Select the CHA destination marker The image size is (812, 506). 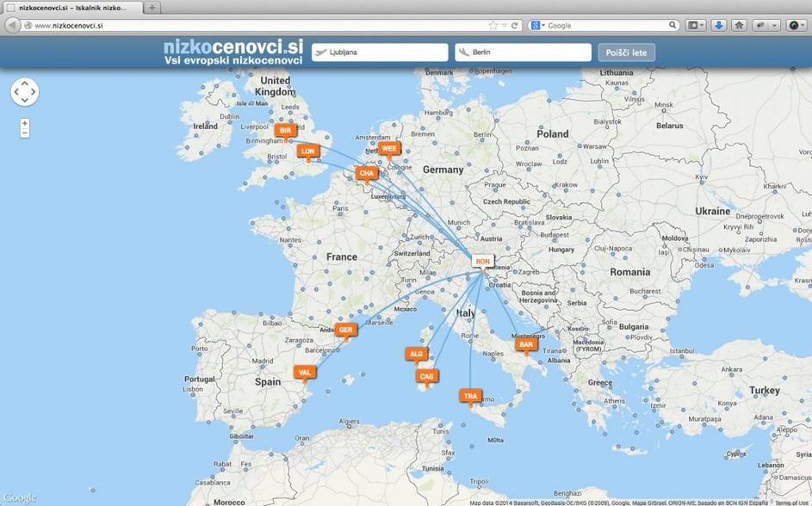pyautogui.click(x=367, y=173)
